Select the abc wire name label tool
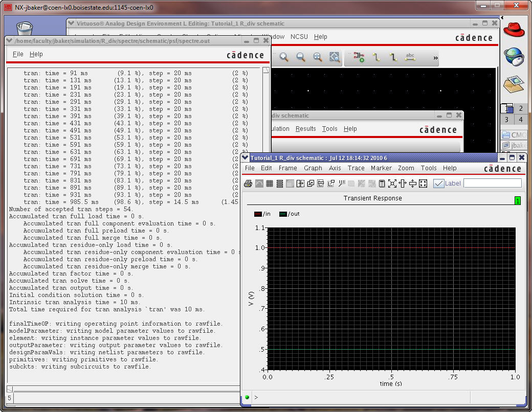The height and width of the screenshot is (412, 532). click(x=410, y=57)
